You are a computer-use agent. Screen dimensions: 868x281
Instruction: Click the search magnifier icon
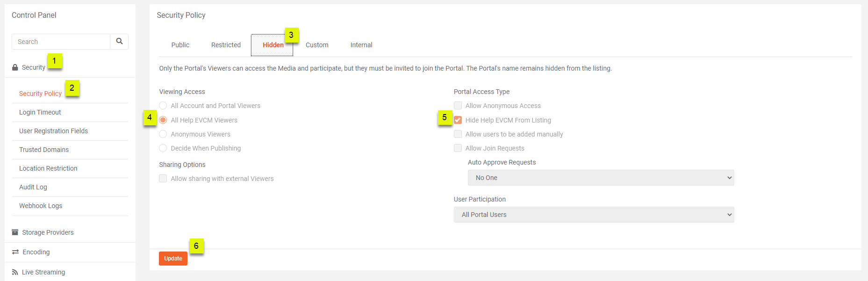[x=119, y=42]
